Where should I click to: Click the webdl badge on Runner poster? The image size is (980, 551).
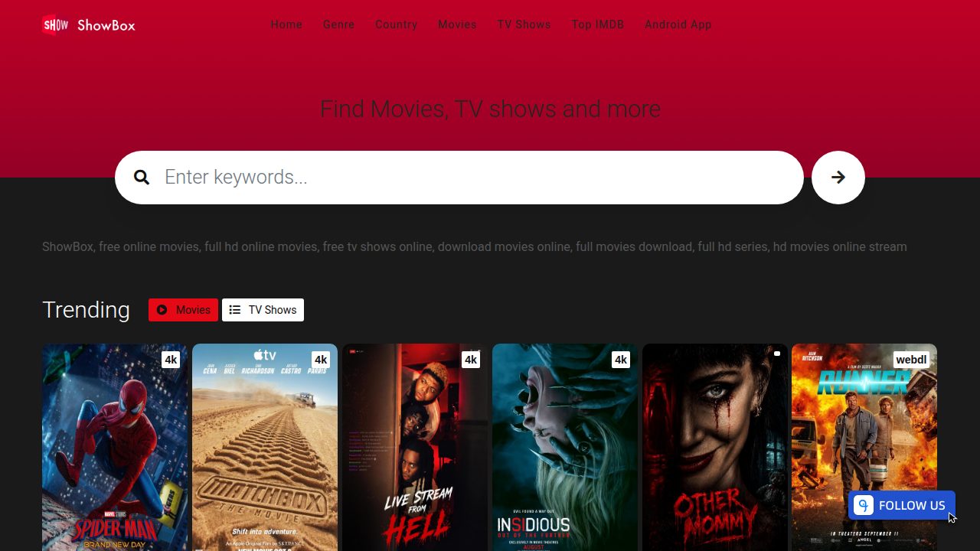911,360
